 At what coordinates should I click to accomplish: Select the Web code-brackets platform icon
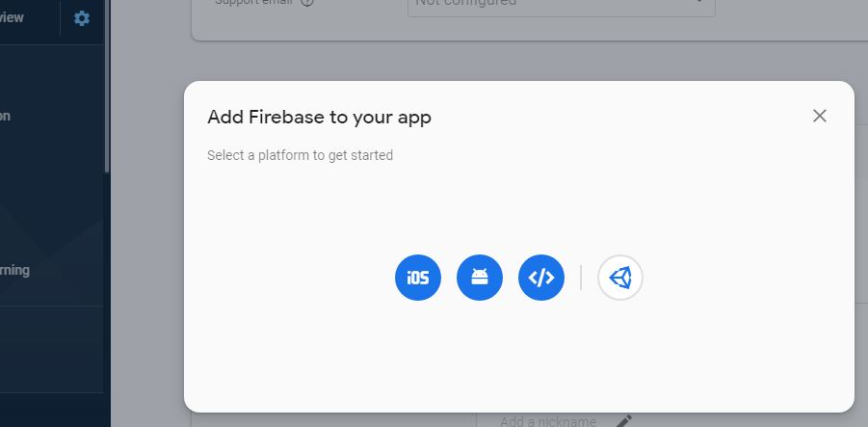[541, 278]
